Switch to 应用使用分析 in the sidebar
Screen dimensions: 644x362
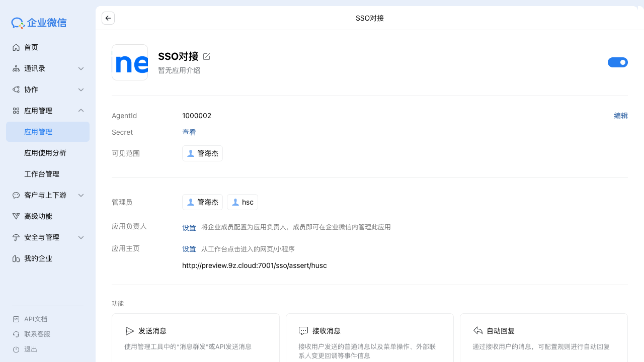[45, 152]
